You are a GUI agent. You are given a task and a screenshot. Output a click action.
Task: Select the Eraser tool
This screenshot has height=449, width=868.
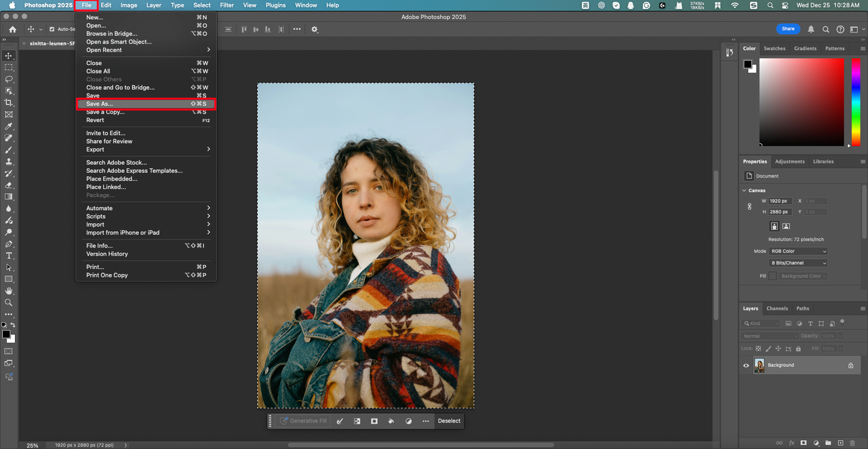[9, 184]
